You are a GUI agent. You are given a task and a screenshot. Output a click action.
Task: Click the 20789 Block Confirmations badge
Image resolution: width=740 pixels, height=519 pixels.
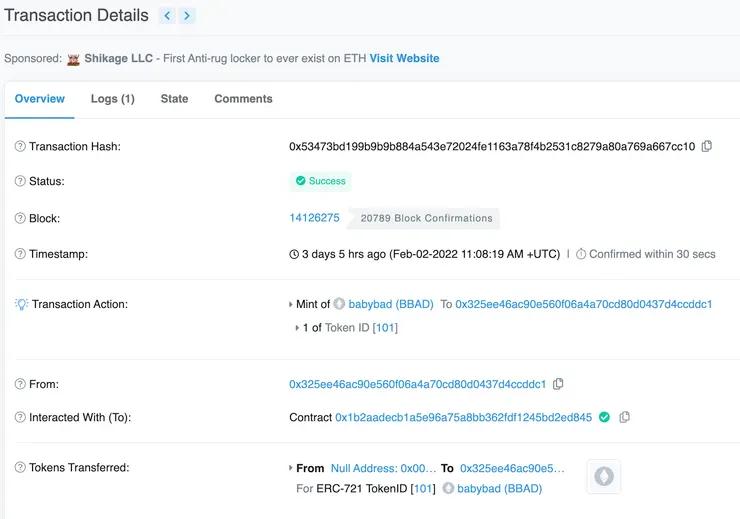point(426,218)
